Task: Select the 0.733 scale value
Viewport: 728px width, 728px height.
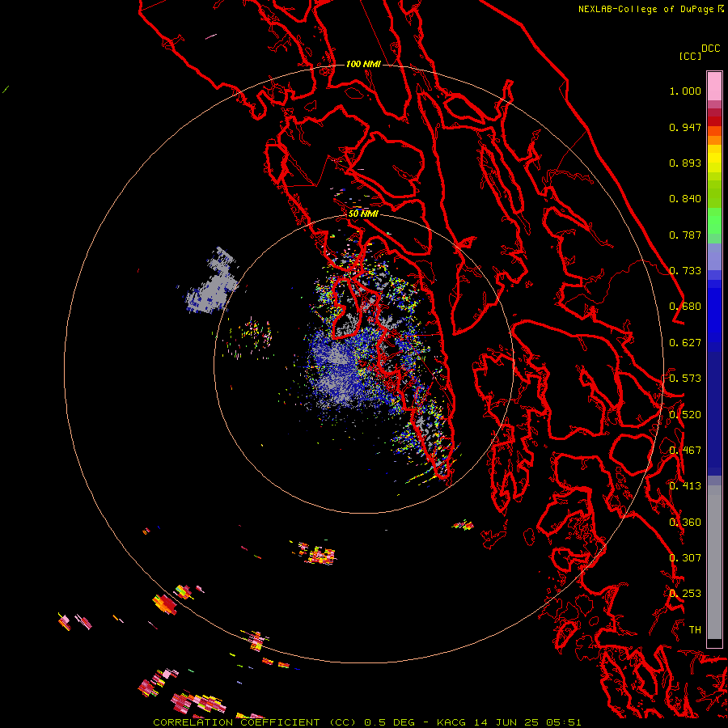Action: click(685, 271)
